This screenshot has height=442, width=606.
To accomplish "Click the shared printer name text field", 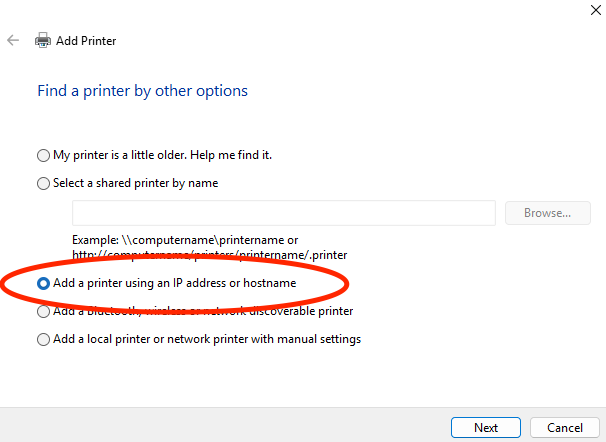I will pos(284,213).
